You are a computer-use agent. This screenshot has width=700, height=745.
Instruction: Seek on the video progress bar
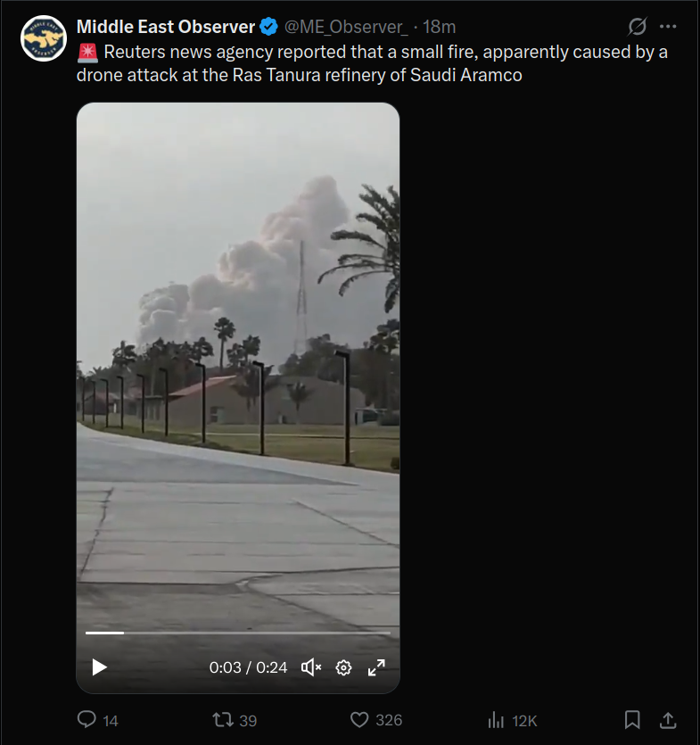point(238,633)
